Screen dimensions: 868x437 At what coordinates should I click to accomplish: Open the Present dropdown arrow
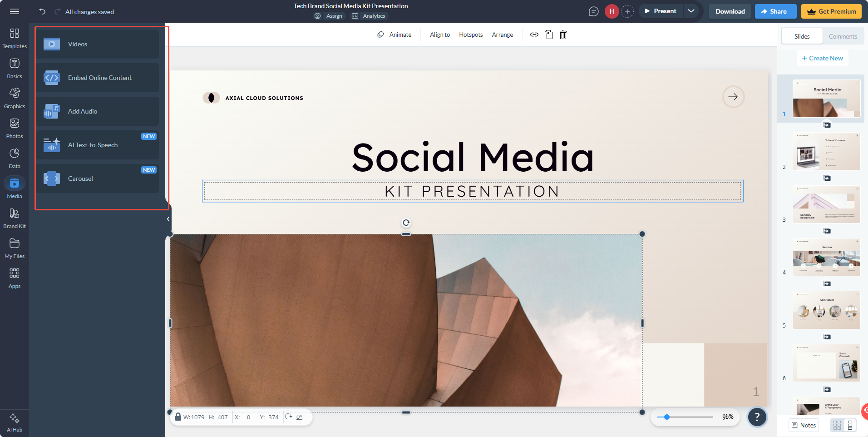(x=691, y=10)
